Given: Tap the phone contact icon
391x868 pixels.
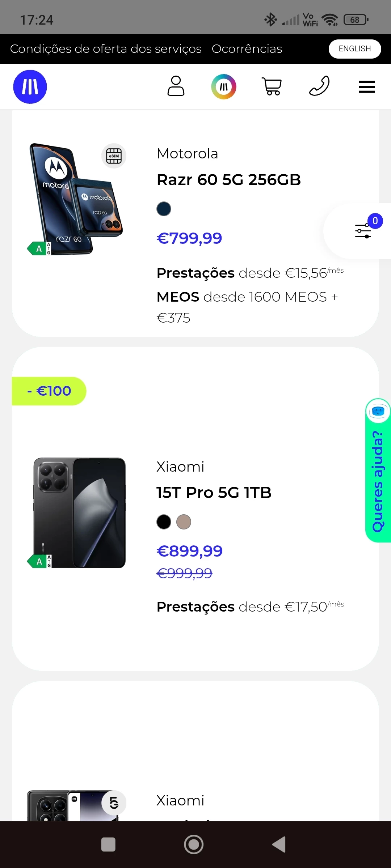Looking at the screenshot, I should [x=319, y=86].
